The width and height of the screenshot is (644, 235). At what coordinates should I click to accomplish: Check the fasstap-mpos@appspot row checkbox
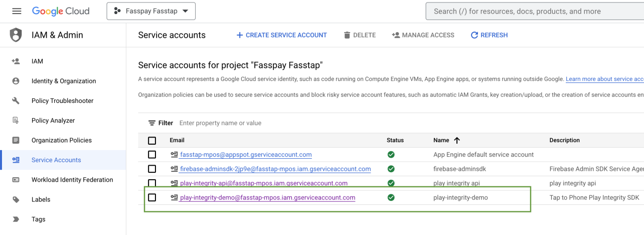pos(152,155)
